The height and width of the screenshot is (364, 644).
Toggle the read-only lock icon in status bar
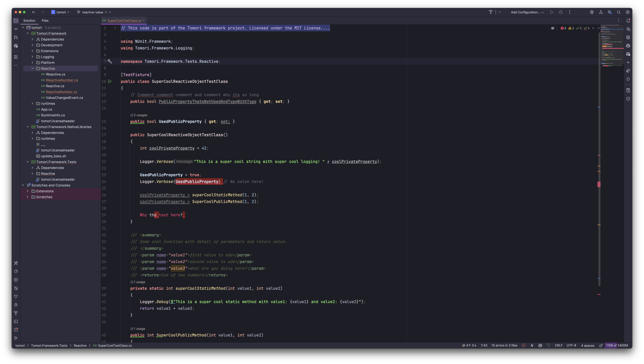[x=600, y=346]
